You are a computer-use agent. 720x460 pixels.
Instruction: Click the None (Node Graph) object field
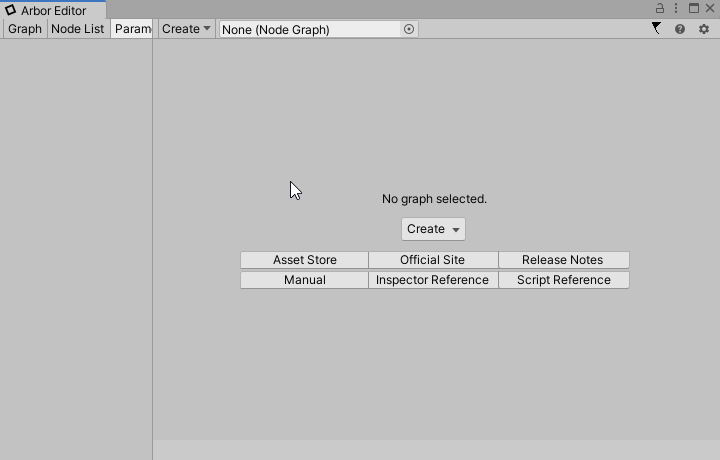[x=310, y=29]
